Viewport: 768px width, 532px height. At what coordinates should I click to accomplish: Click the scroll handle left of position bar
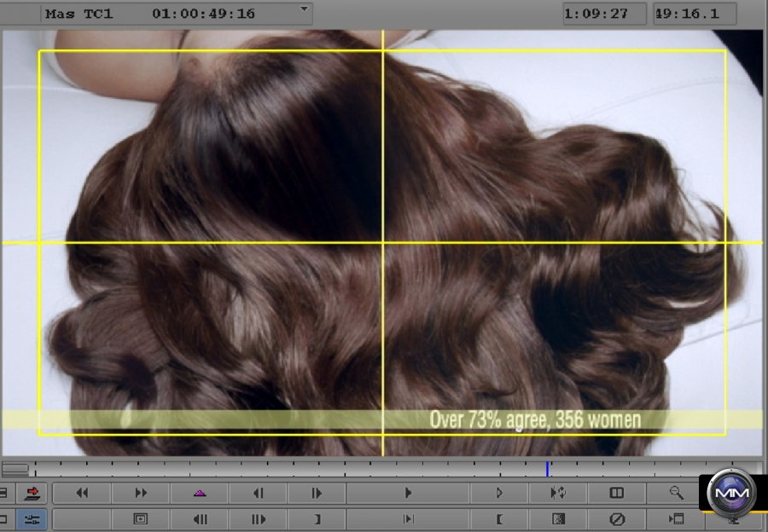15,470
